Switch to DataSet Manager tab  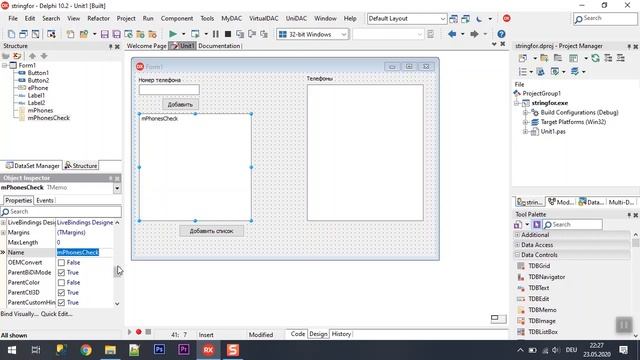[32, 165]
